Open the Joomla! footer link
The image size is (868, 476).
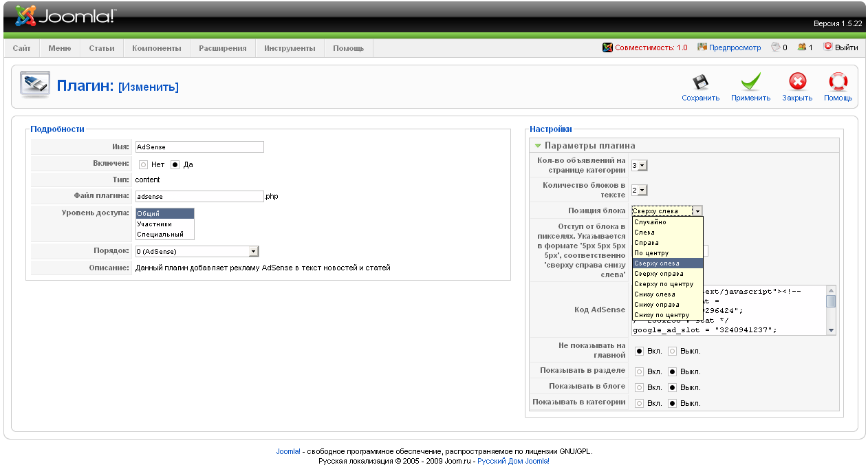click(288, 452)
